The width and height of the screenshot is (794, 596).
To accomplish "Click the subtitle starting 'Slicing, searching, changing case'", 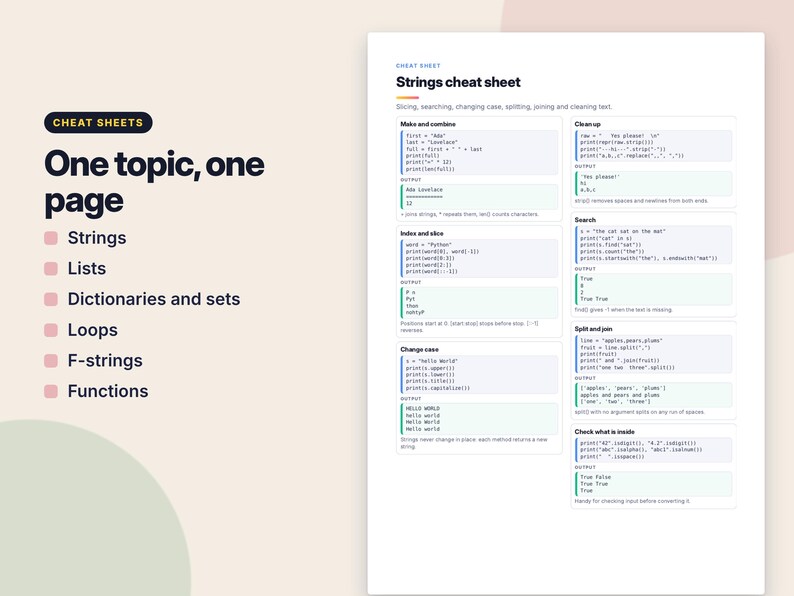I will 504,107.
